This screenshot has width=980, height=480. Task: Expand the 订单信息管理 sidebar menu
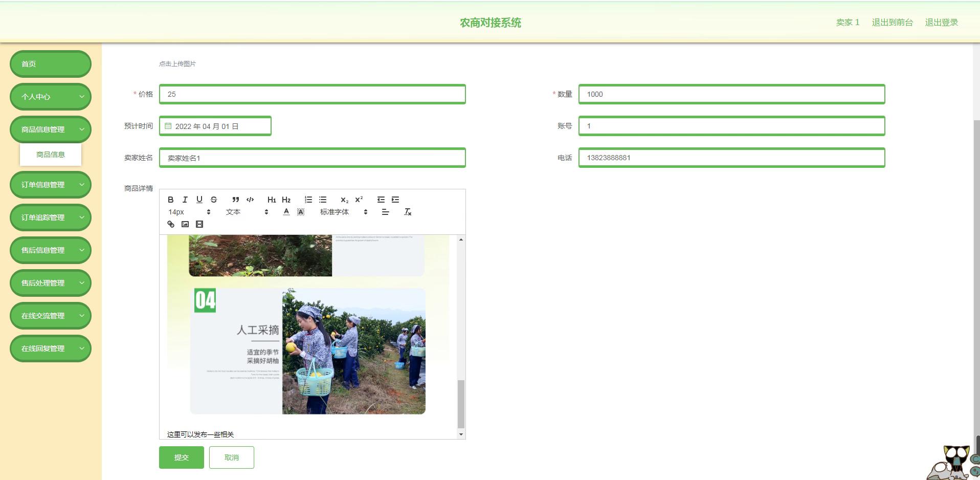tap(51, 185)
